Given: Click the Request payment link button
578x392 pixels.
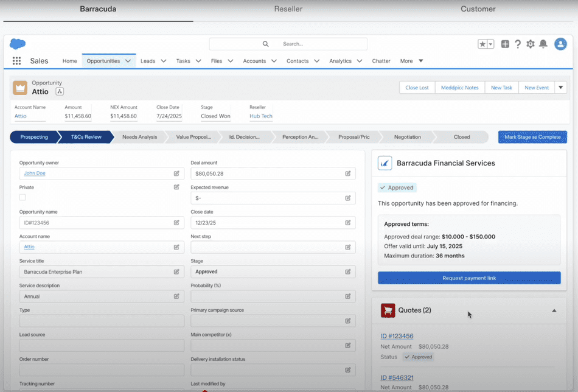Looking at the screenshot, I should (469, 278).
